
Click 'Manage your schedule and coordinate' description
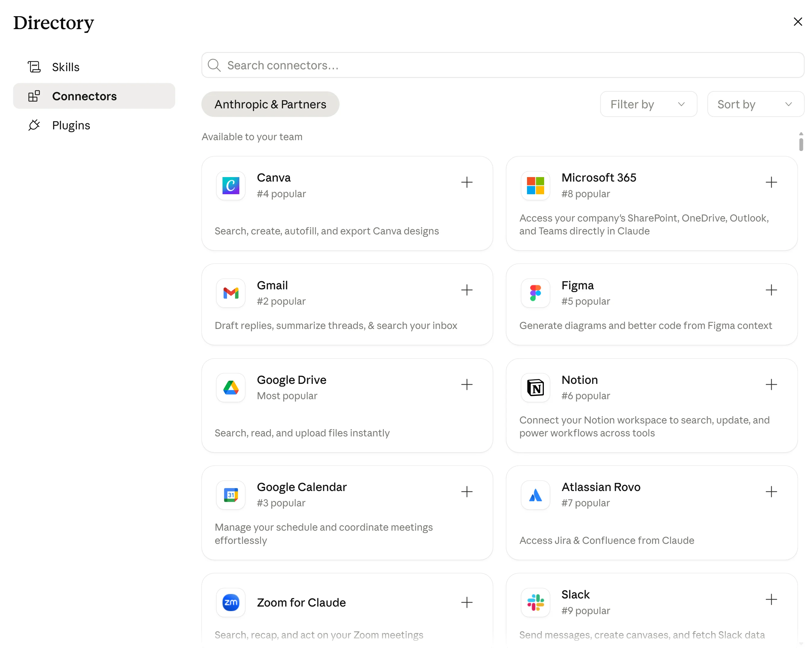coord(324,534)
